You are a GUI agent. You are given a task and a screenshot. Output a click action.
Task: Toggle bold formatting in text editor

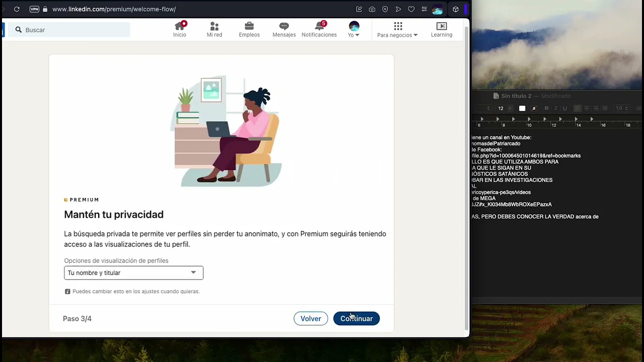point(546,108)
